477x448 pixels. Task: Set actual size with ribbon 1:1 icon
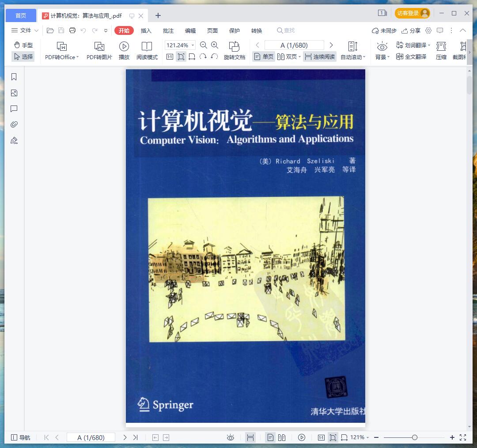click(170, 57)
